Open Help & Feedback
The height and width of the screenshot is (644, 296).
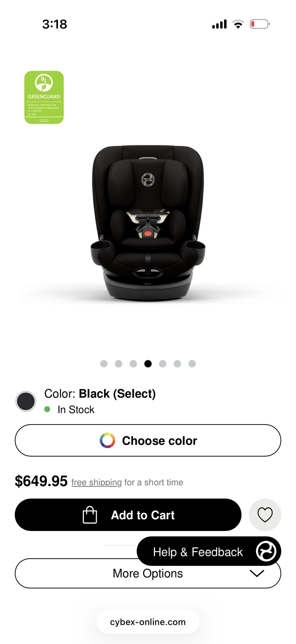(209, 551)
